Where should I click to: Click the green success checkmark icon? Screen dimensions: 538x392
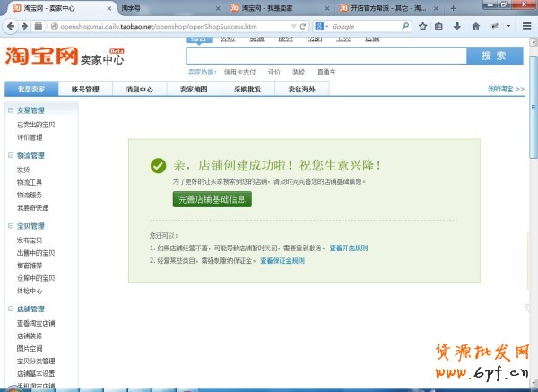tap(158, 166)
